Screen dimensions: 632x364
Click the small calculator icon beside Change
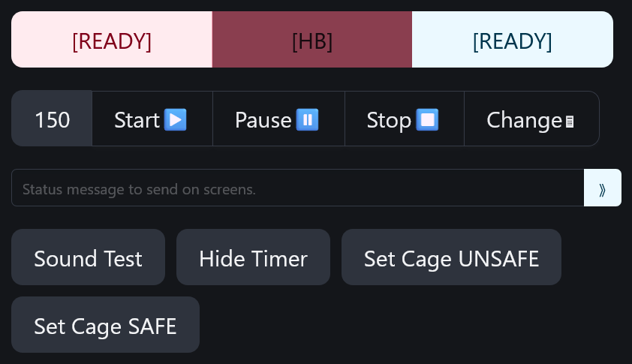pos(570,122)
